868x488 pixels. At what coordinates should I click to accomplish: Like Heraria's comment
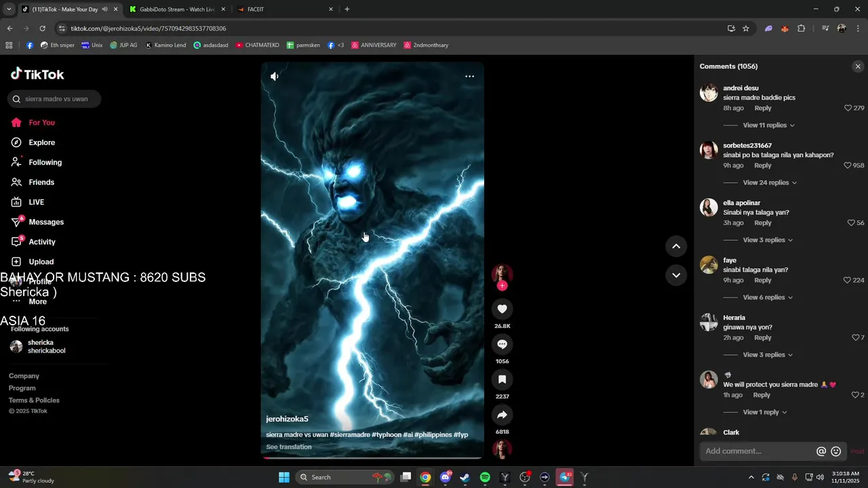click(x=855, y=338)
